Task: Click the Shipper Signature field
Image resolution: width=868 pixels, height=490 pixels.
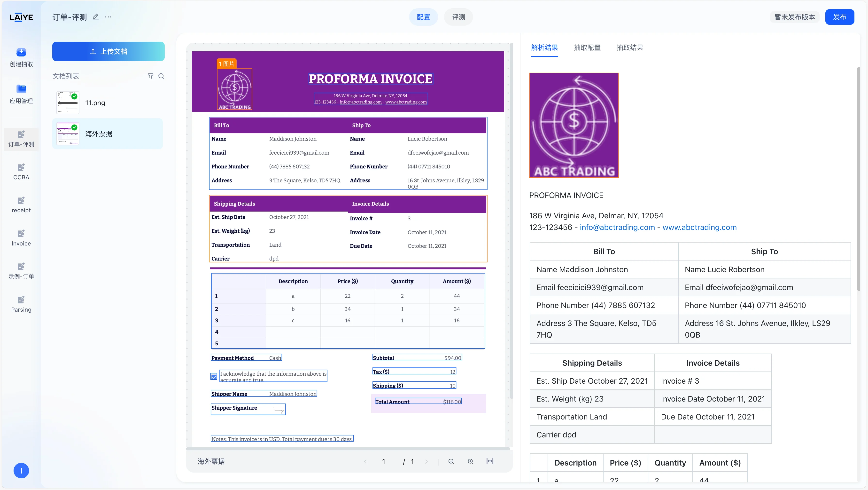Action: [248, 409]
